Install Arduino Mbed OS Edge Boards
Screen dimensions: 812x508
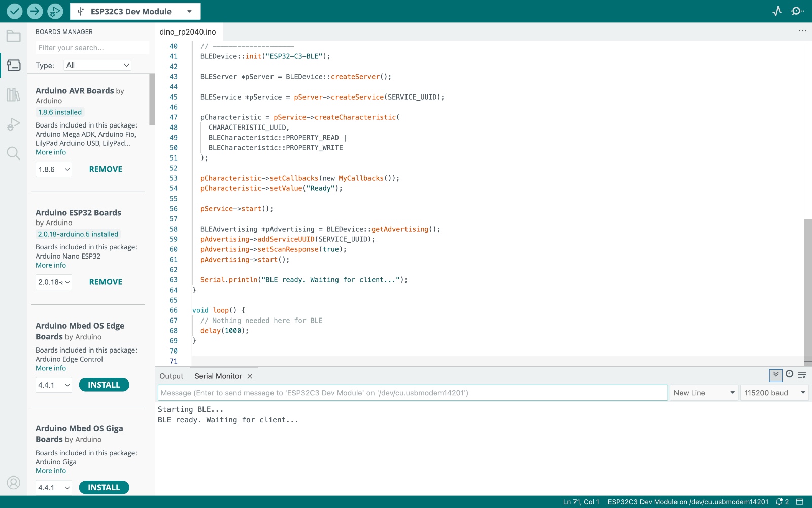(104, 385)
